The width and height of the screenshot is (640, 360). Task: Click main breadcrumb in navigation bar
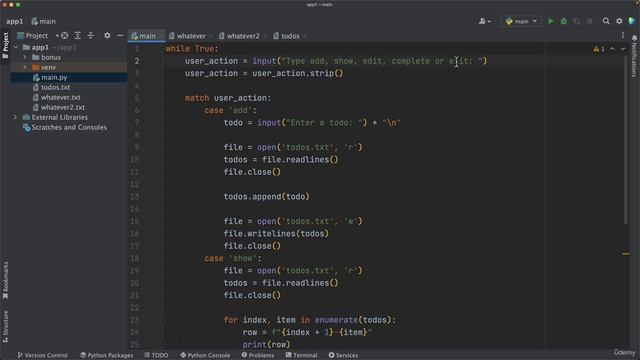[x=44, y=21]
